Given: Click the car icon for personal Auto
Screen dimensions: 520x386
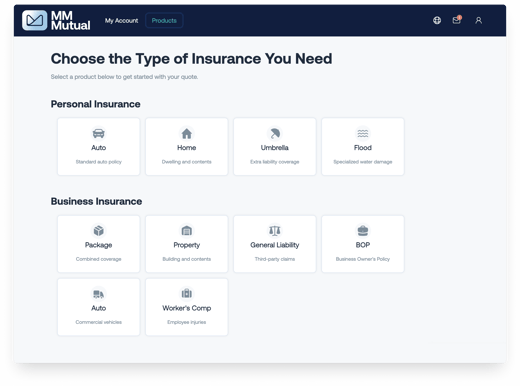Looking at the screenshot, I should click(99, 133).
